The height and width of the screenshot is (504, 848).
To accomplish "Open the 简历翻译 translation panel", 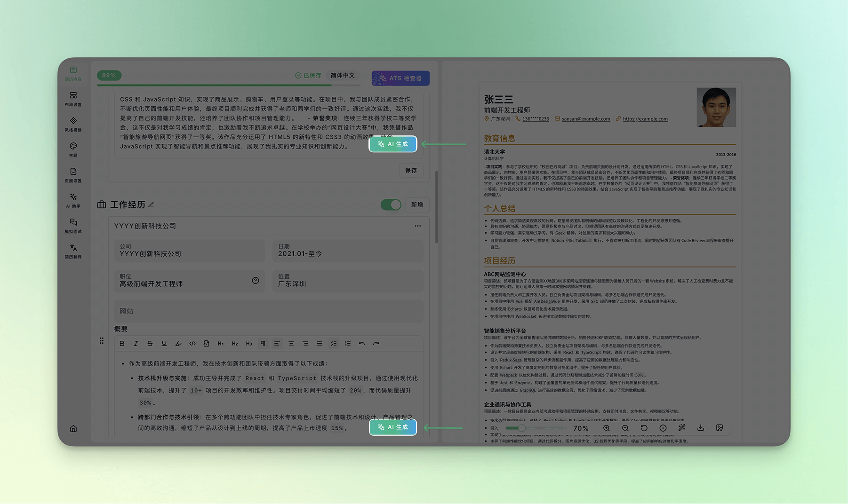I will (73, 251).
